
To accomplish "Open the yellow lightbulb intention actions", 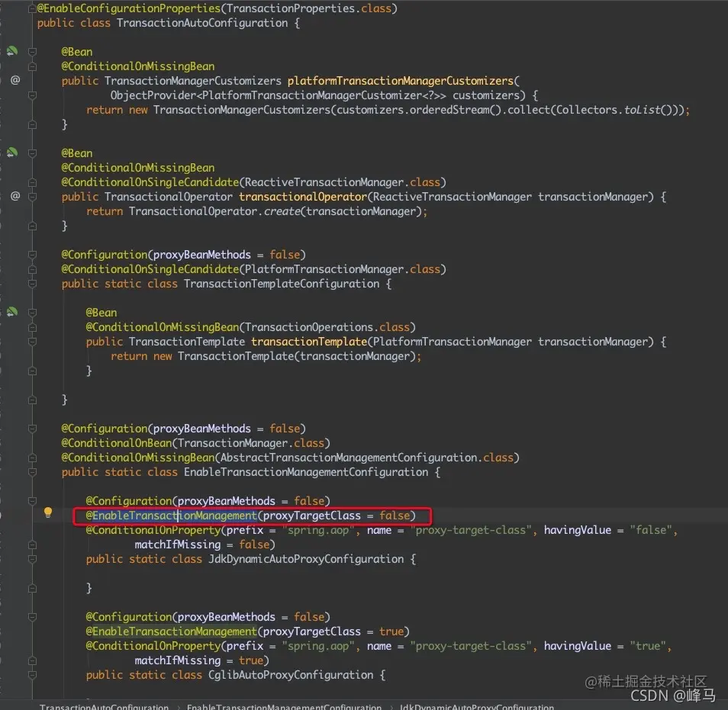I will pos(48,512).
